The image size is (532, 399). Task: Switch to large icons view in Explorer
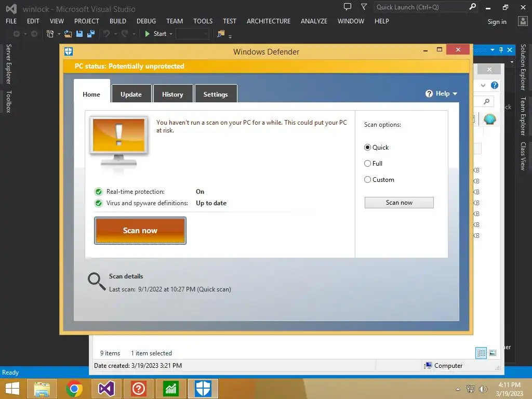493,353
